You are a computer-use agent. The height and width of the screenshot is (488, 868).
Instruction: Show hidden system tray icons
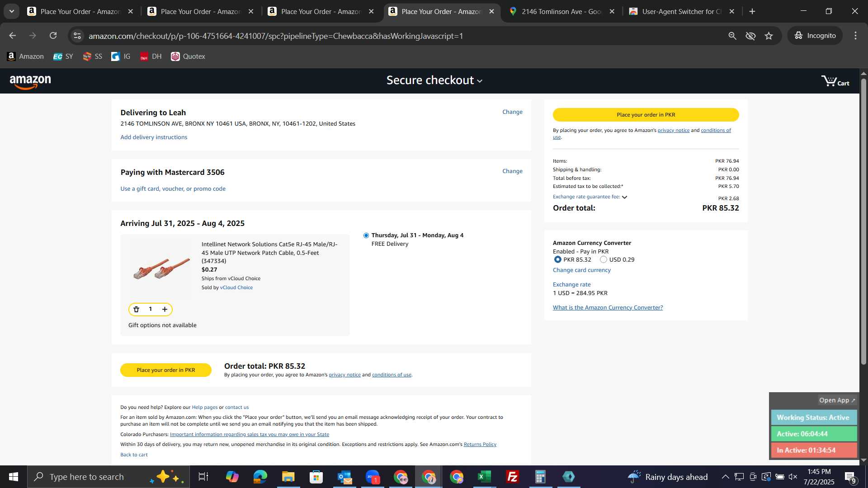click(725, 477)
